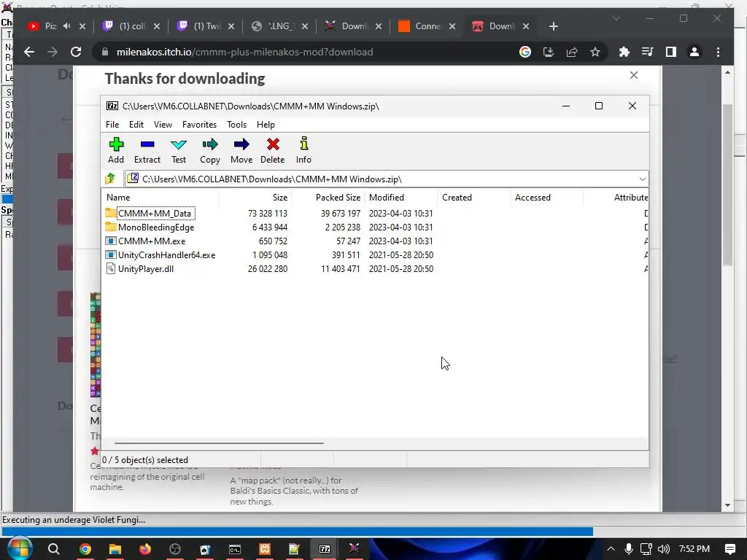Open the View menu in 7-Zip
Image resolution: width=747 pixels, height=560 pixels.
163,124
